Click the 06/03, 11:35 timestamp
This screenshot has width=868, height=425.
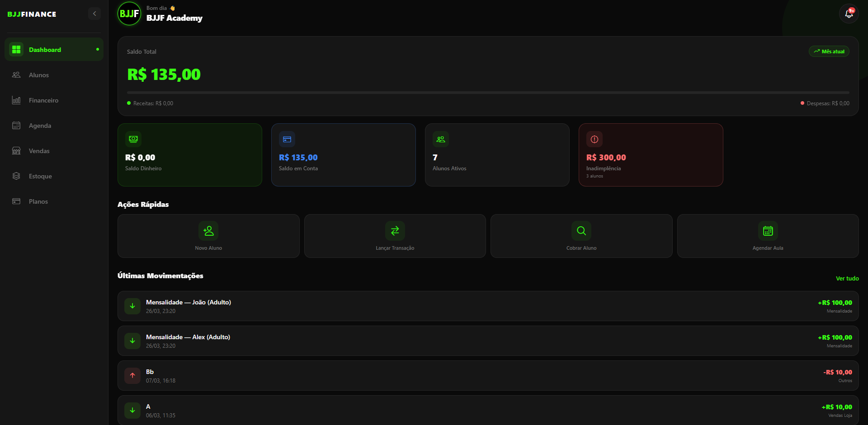tap(160, 416)
